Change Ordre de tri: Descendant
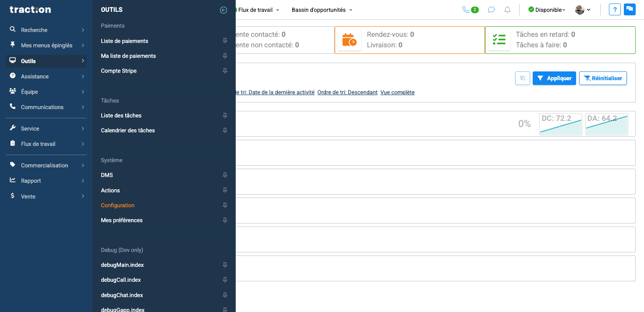The width and height of the screenshot is (644, 312). click(x=347, y=92)
